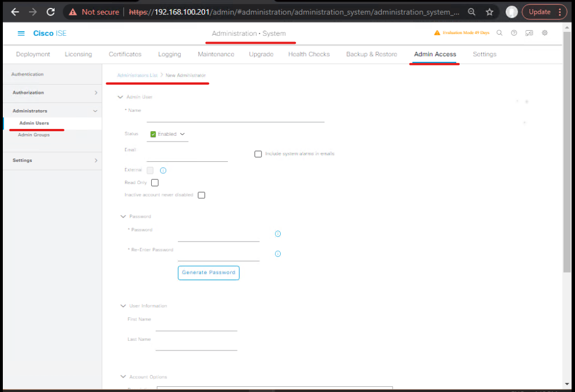Collapse the Password section
This screenshot has height=392, width=575.
click(x=123, y=216)
